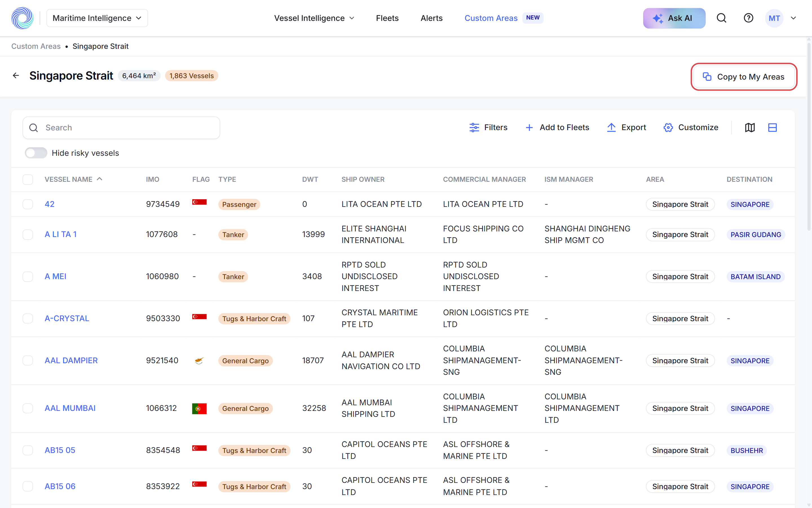Image resolution: width=812 pixels, height=508 pixels.
Task: Click the Singapore flag in the 42 row
Action: [199, 202]
